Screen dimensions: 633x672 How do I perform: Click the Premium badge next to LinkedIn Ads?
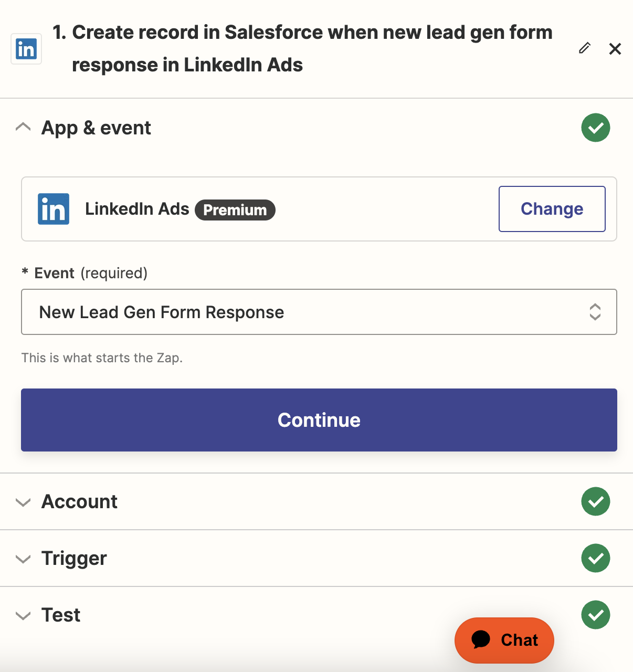pyautogui.click(x=235, y=210)
